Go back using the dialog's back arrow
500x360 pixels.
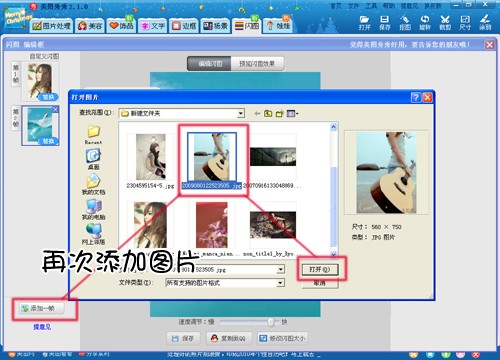(257, 114)
